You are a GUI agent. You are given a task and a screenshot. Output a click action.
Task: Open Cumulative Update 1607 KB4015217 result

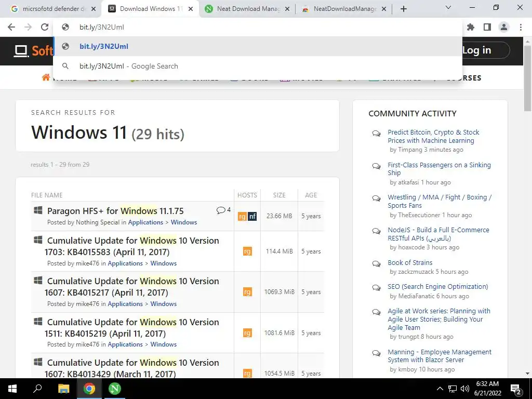pos(131,287)
